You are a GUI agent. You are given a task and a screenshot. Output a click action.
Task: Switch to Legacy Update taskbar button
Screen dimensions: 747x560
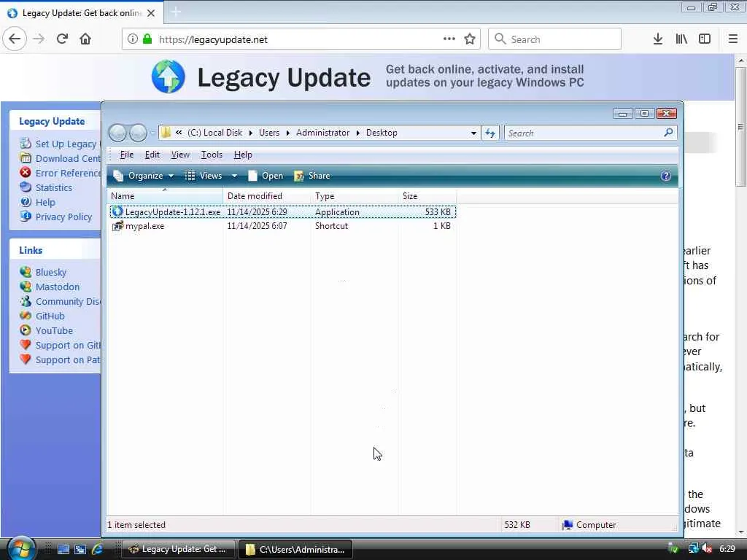click(x=179, y=549)
